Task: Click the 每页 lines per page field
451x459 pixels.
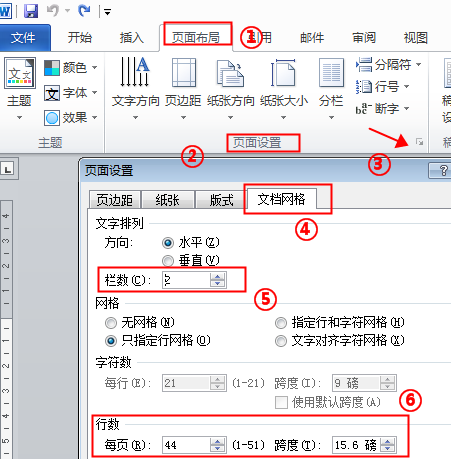Action: tap(186, 445)
